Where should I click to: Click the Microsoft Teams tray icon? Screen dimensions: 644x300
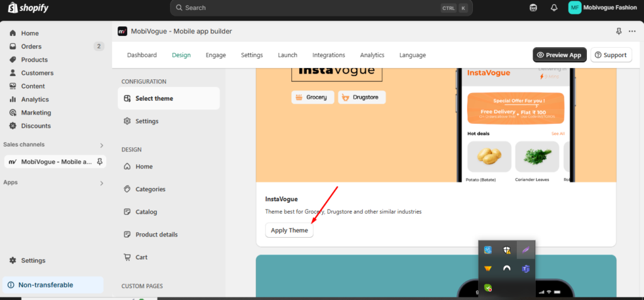[x=526, y=269]
